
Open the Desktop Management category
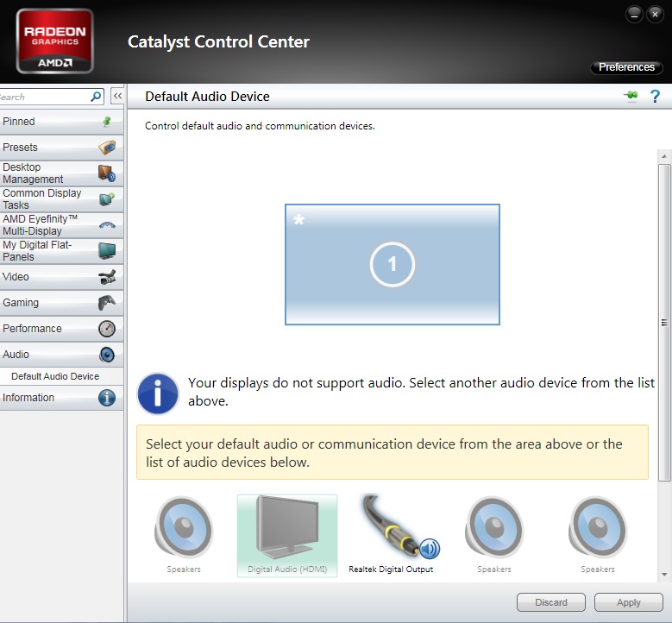click(x=60, y=173)
